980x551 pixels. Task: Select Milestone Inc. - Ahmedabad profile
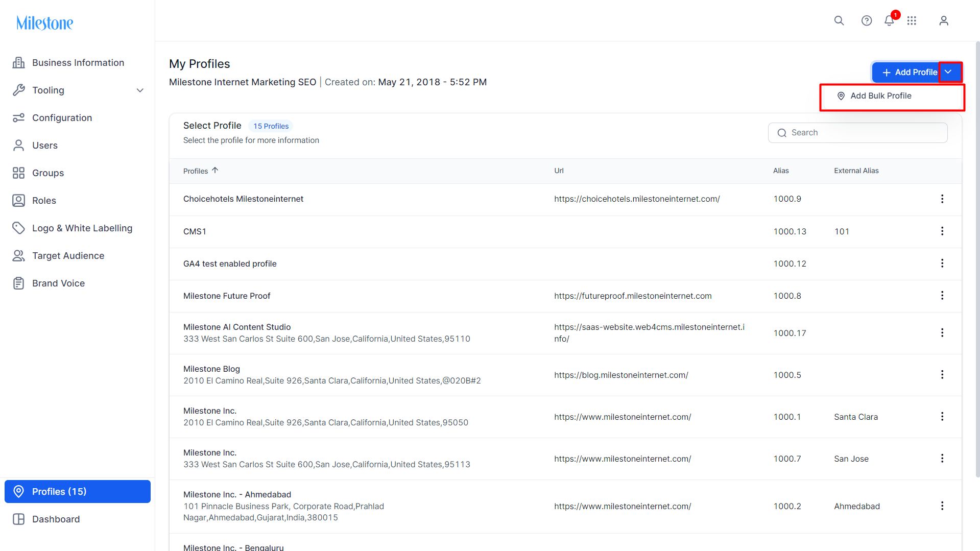[237, 494]
